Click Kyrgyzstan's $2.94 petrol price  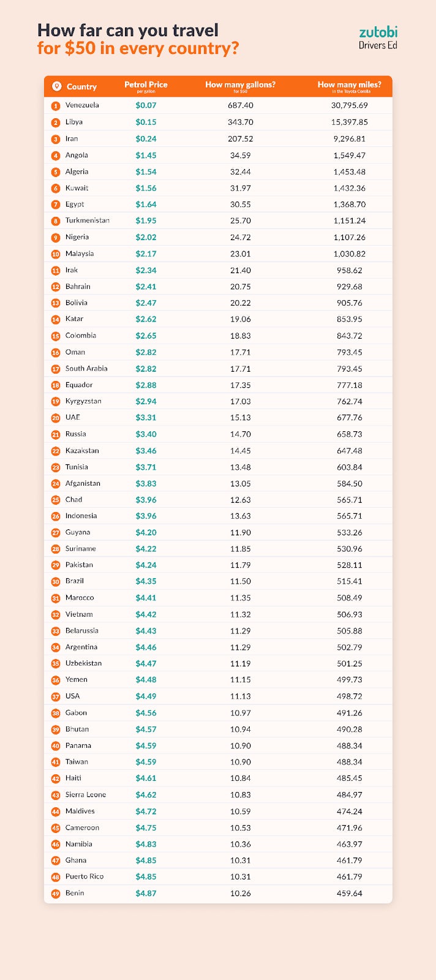click(146, 401)
